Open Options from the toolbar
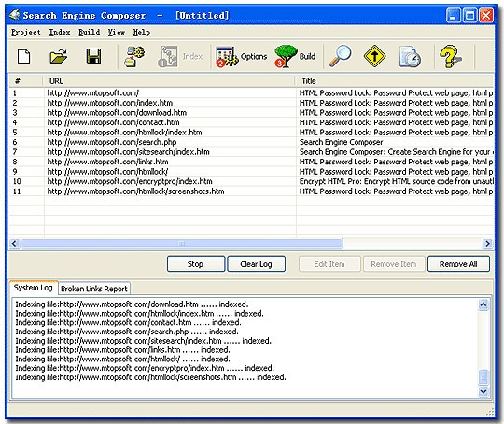Image resolution: width=504 pixels, height=424 pixels. tap(242, 57)
